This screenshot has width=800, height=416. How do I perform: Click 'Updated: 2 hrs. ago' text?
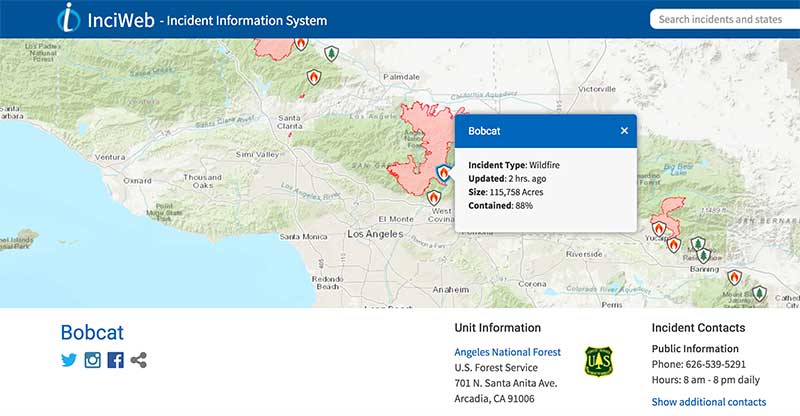click(507, 179)
